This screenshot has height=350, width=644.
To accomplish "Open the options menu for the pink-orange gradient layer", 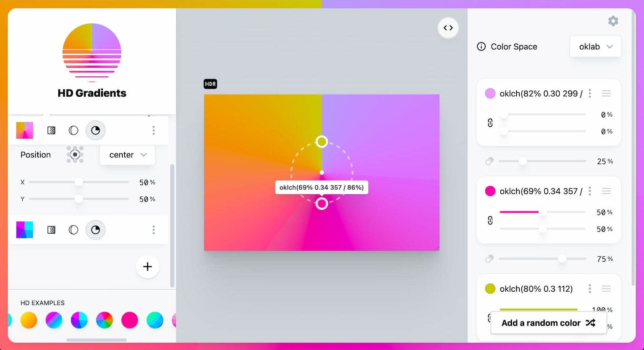I will pyautogui.click(x=154, y=130).
